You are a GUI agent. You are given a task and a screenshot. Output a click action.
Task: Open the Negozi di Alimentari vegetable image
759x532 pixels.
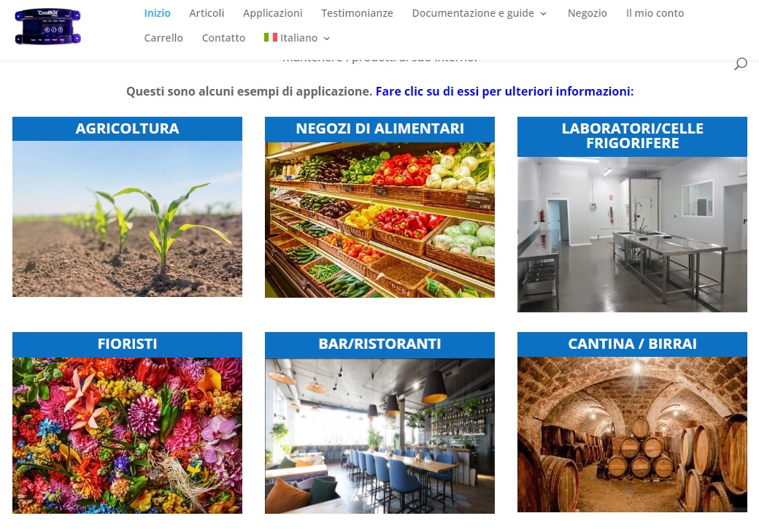click(x=379, y=219)
